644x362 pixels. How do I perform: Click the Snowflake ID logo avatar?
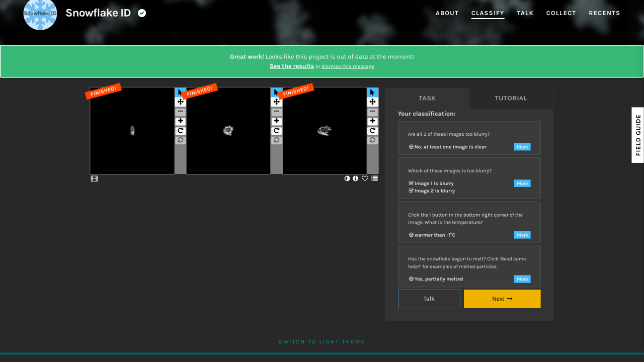[x=40, y=13]
